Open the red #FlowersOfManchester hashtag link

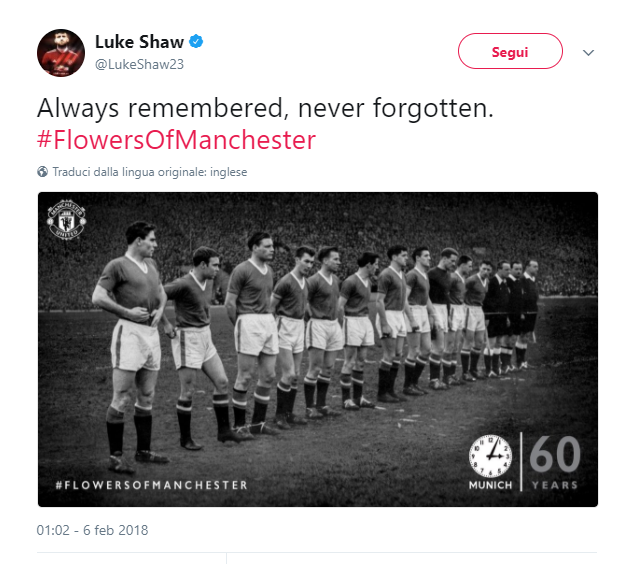(176, 140)
